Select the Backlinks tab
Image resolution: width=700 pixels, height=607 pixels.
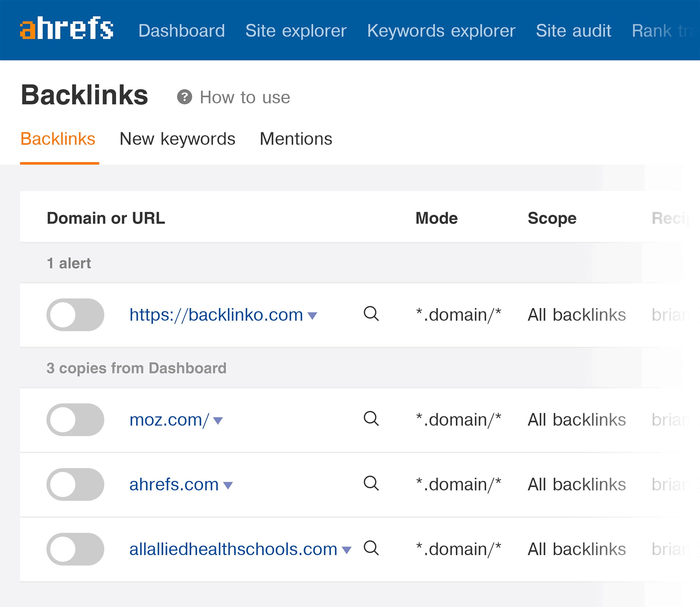58,139
